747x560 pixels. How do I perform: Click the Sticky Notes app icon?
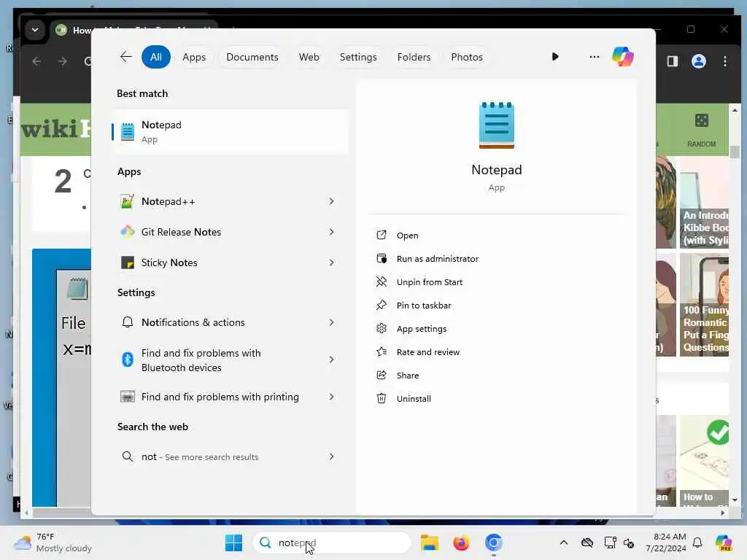(127, 262)
